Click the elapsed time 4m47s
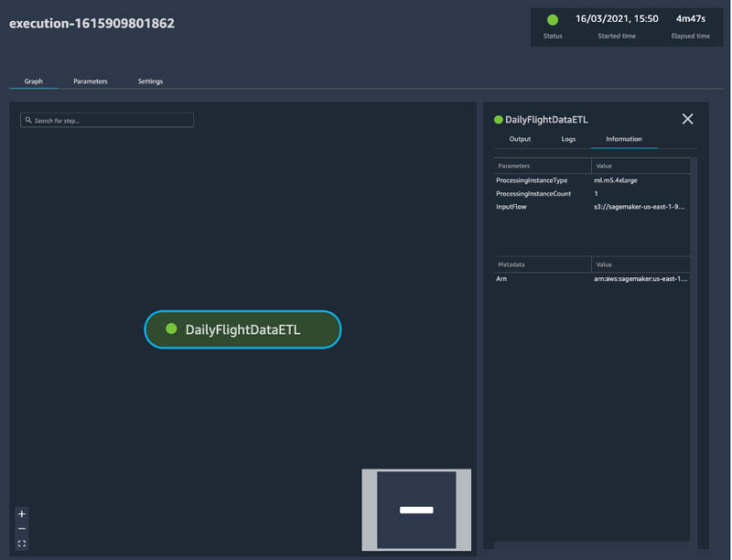Image resolution: width=732 pixels, height=560 pixels. pos(691,18)
